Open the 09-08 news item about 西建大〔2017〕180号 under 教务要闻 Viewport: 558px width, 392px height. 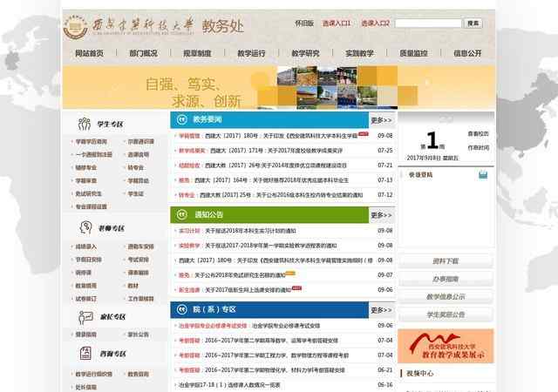click(x=268, y=136)
